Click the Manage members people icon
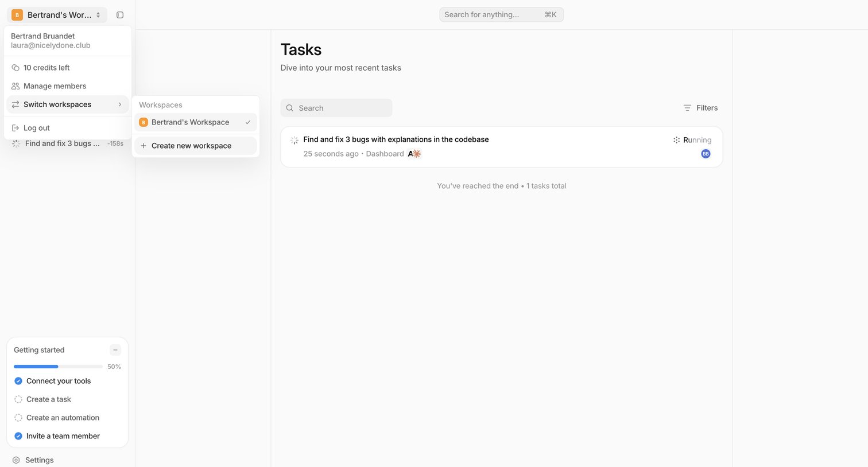Viewport: 868px width, 467px height. point(15,86)
